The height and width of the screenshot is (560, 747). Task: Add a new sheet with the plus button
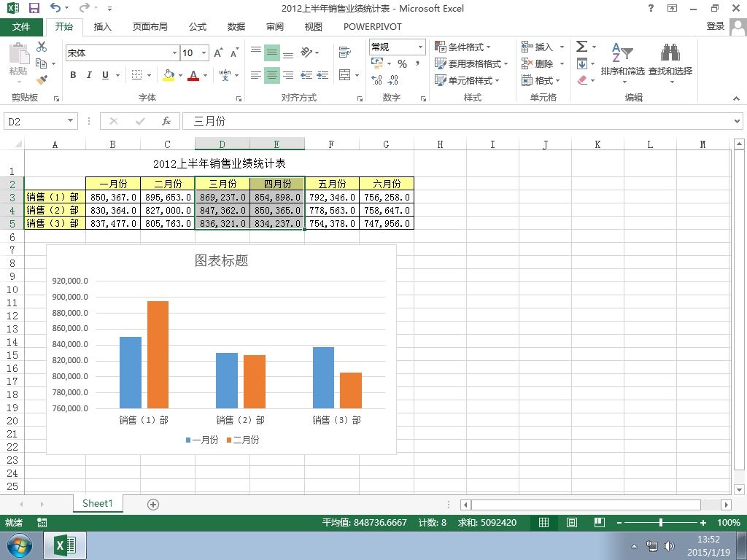tap(153, 505)
